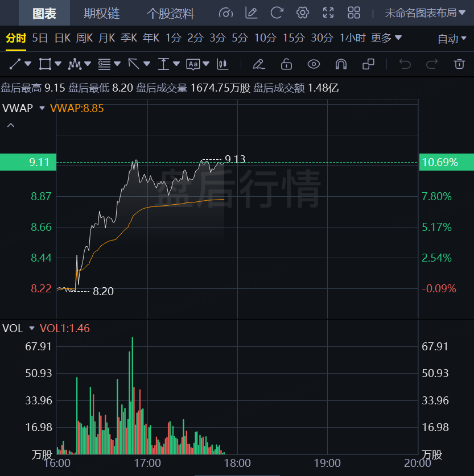Collapse the VWAP panel with up chevron
The height and width of the screenshot is (476, 474).
[10, 125]
